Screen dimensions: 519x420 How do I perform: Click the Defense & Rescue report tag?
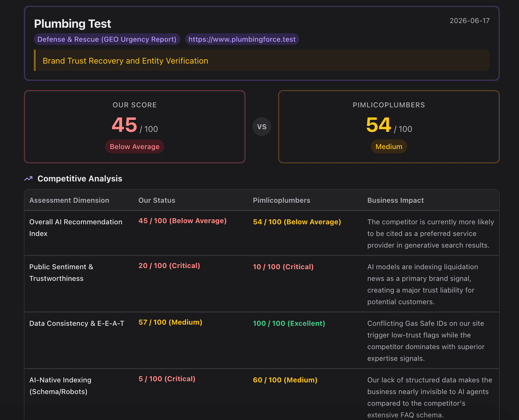107,39
